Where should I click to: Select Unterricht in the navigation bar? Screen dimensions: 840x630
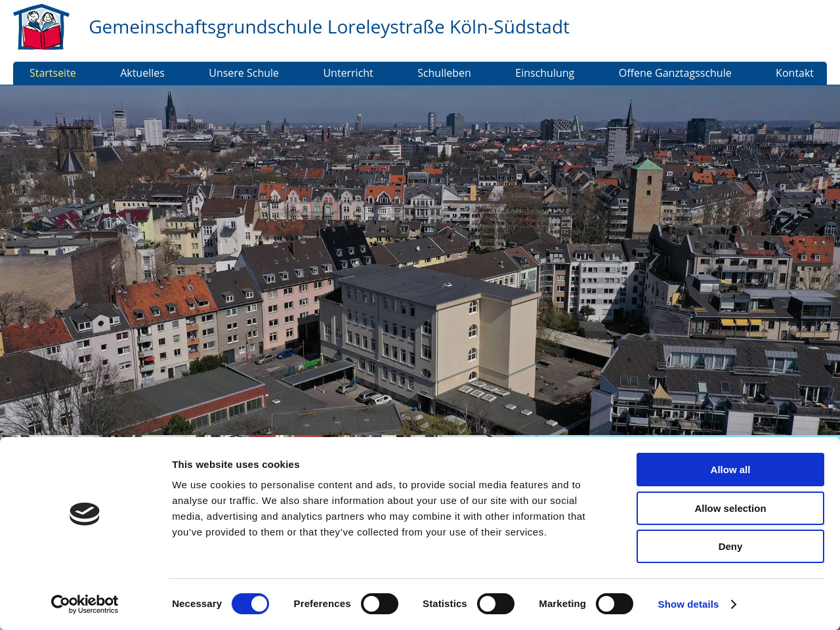click(x=348, y=73)
